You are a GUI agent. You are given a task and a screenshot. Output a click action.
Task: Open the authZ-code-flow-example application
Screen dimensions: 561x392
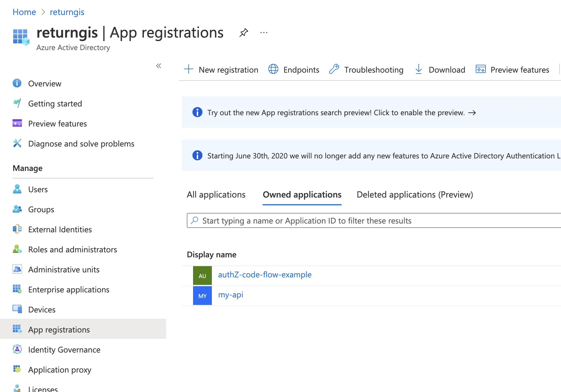pos(265,275)
